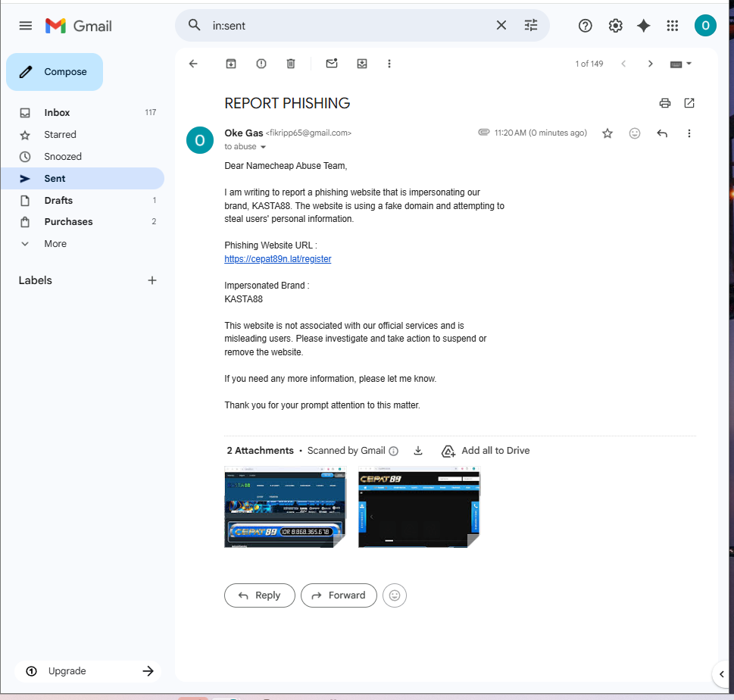Open Purchases folder
Screen dimensions: 734x700
pyautogui.click(x=83, y=221)
